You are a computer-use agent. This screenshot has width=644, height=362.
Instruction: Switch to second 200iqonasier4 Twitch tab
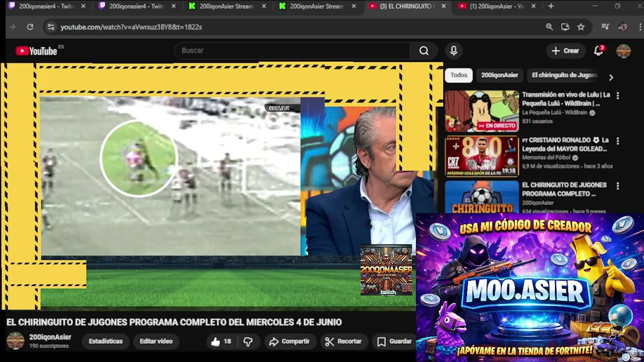pos(137,6)
